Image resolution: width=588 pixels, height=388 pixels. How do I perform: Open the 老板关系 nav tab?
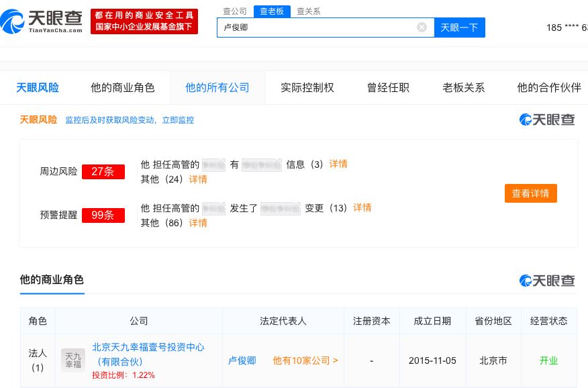coord(464,88)
